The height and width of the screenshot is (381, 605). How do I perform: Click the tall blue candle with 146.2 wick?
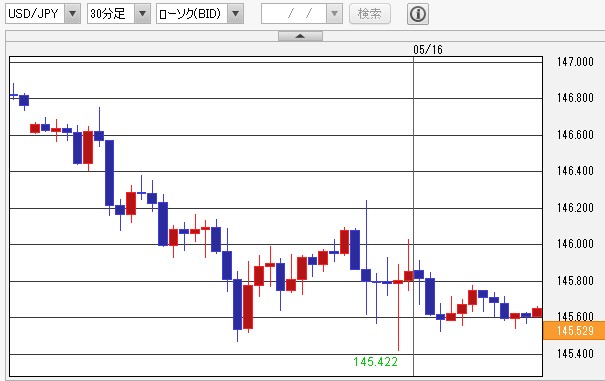[366, 275]
